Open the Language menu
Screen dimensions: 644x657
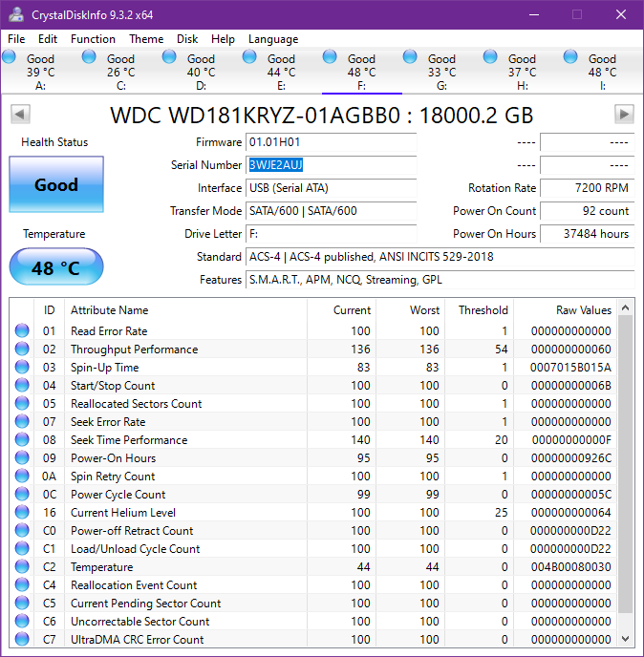[273, 39]
